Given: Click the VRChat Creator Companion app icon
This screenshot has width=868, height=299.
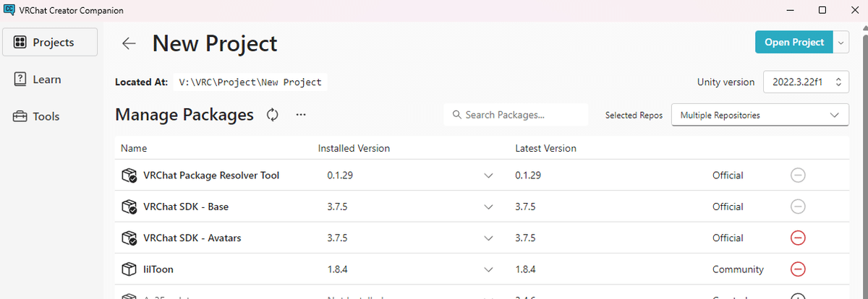Looking at the screenshot, I should (x=10, y=10).
